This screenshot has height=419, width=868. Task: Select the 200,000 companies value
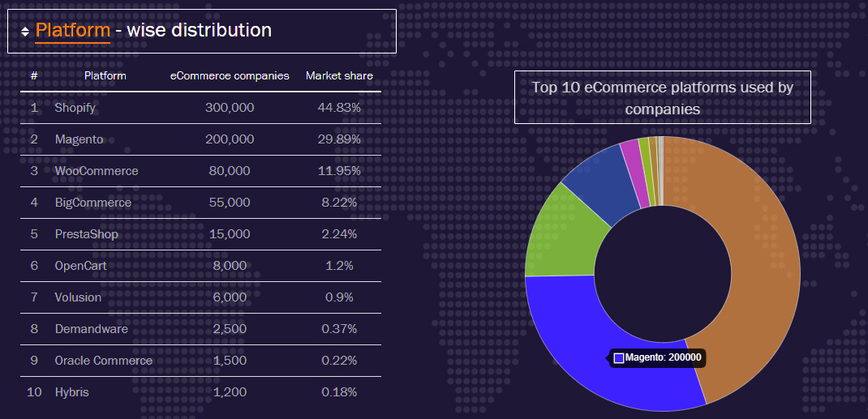(230, 139)
